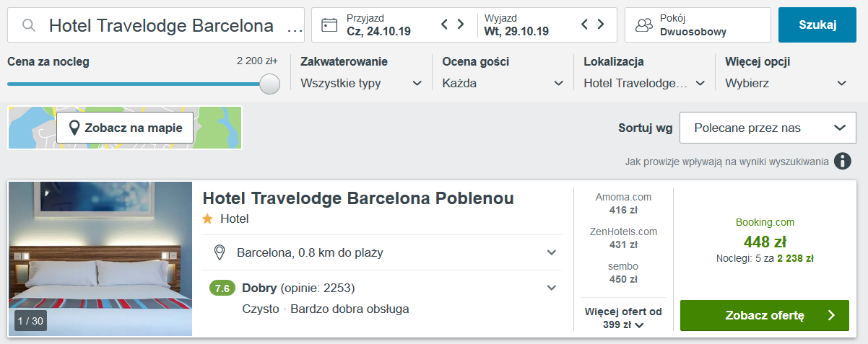The width and height of the screenshot is (868, 344).
Task: Click the Szukaj search button
Action: pos(817,25)
